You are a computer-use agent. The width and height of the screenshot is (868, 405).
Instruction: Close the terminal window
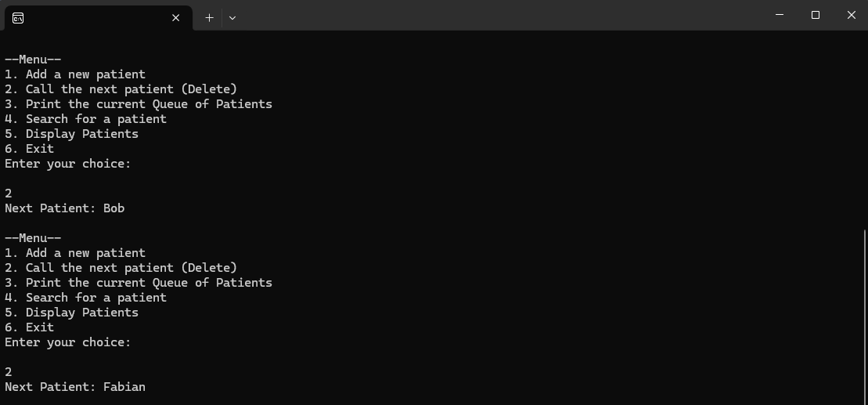tap(851, 15)
